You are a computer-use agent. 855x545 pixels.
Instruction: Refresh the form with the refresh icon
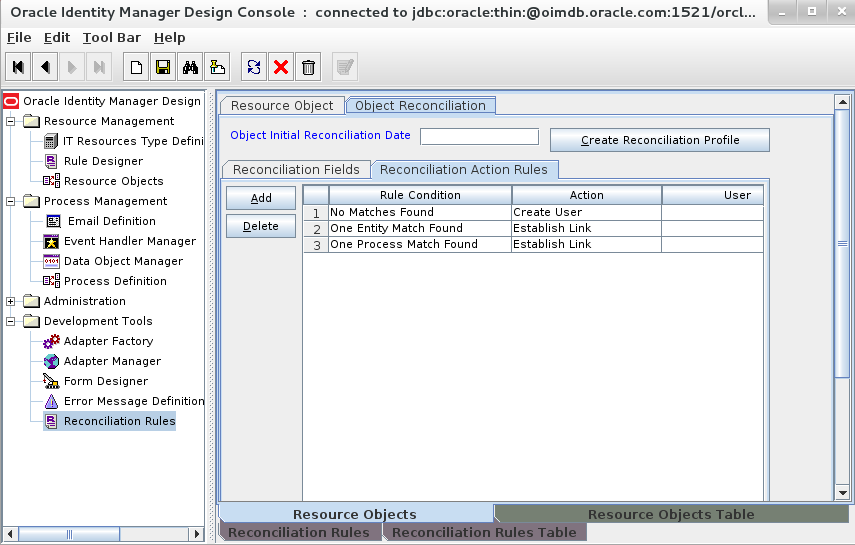(x=254, y=67)
